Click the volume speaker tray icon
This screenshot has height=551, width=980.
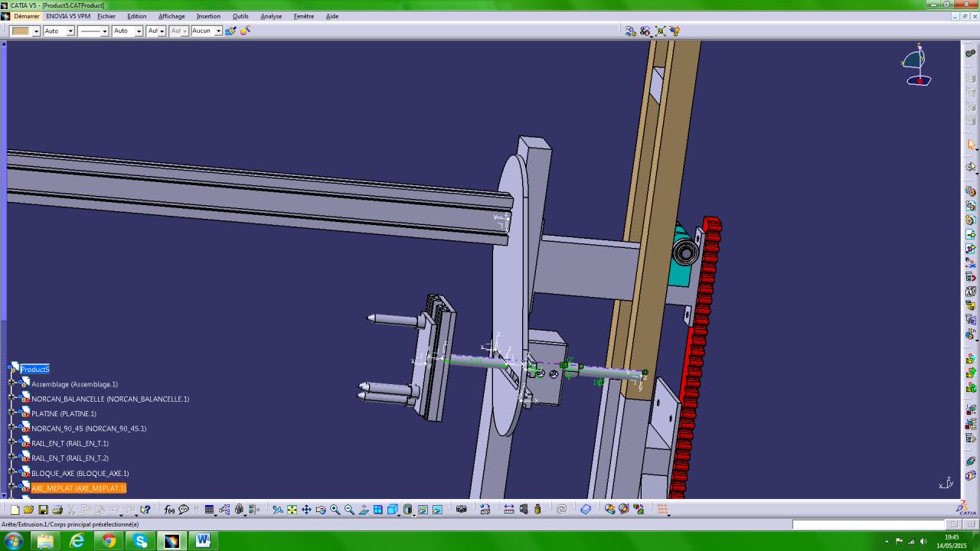(923, 542)
